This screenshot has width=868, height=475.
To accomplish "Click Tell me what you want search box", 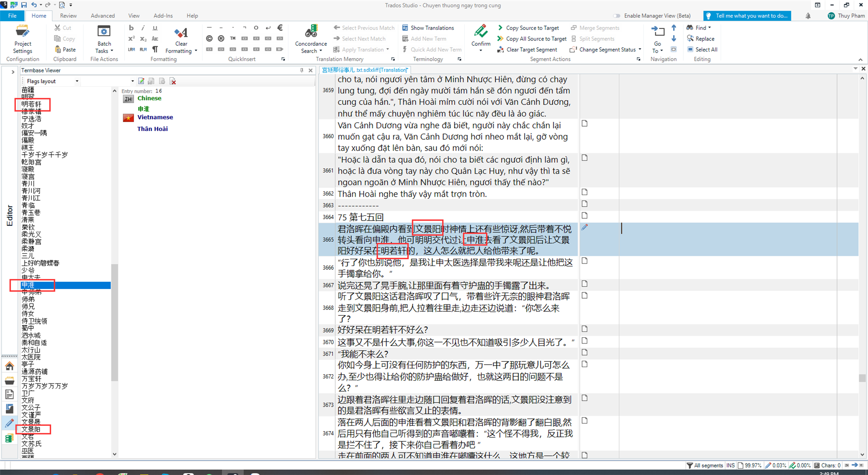I will click(x=747, y=15).
